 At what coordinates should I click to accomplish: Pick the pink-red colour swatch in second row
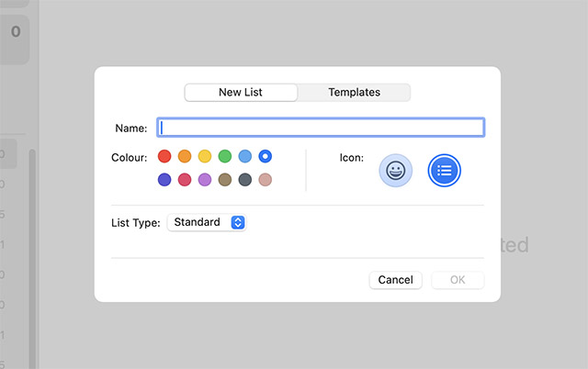pyautogui.click(x=185, y=180)
